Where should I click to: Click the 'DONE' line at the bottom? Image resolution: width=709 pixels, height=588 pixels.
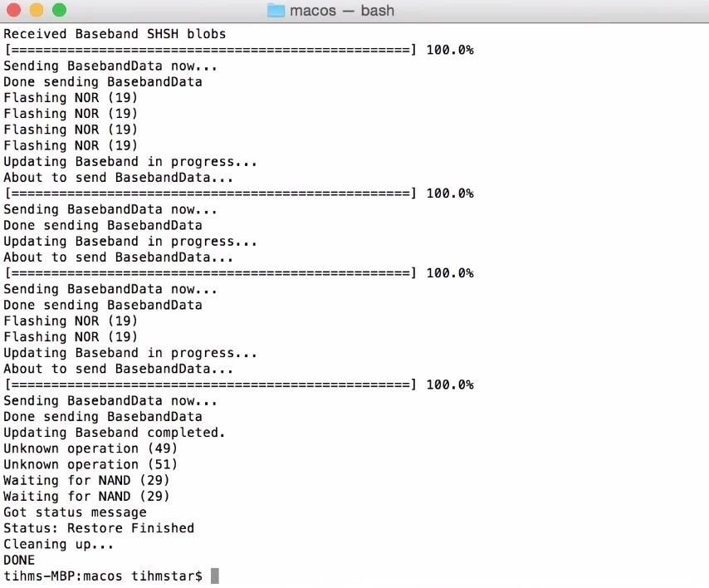[16, 560]
